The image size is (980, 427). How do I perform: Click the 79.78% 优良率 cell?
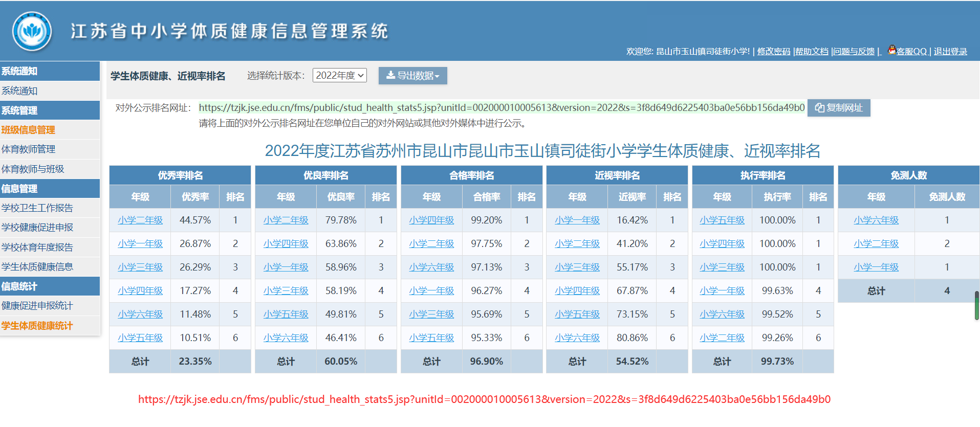coord(341,220)
